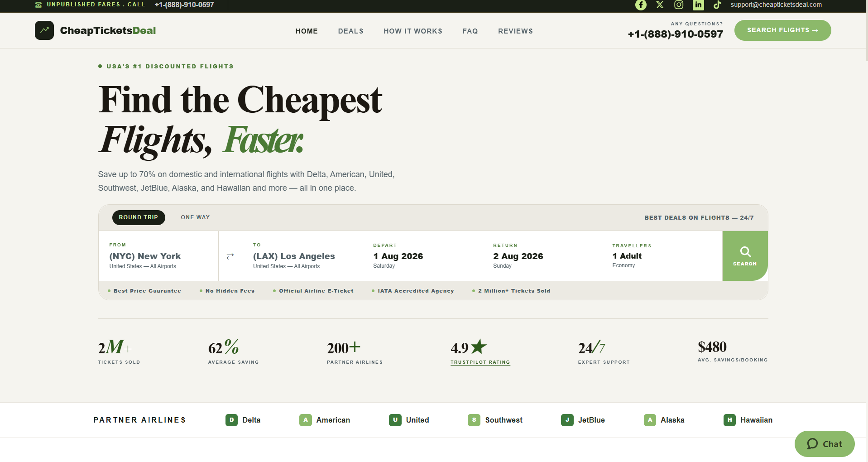Click the Delta partner airline name

pos(251,420)
